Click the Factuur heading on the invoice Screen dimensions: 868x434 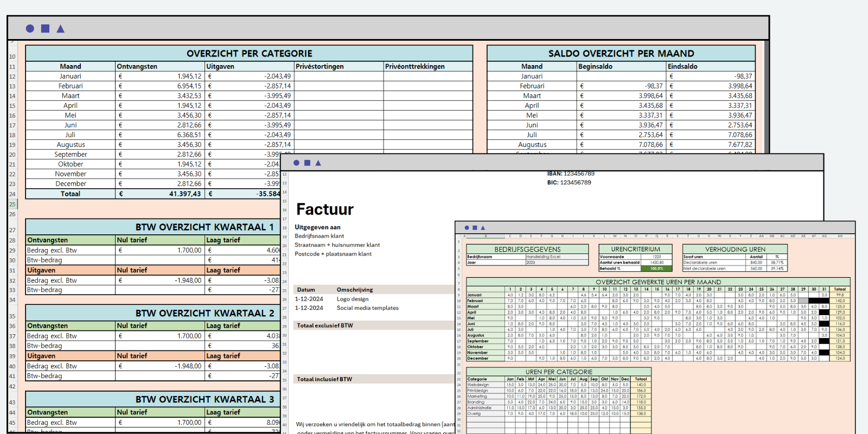[324, 209]
